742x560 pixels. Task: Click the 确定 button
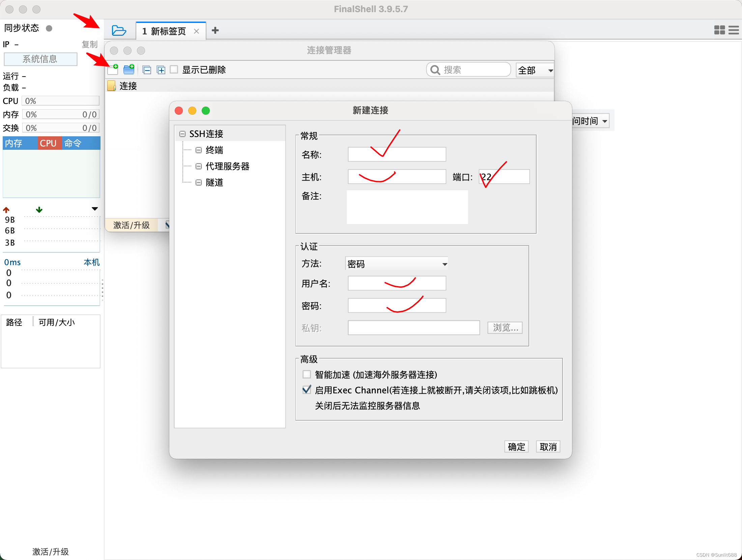[516, 447]
